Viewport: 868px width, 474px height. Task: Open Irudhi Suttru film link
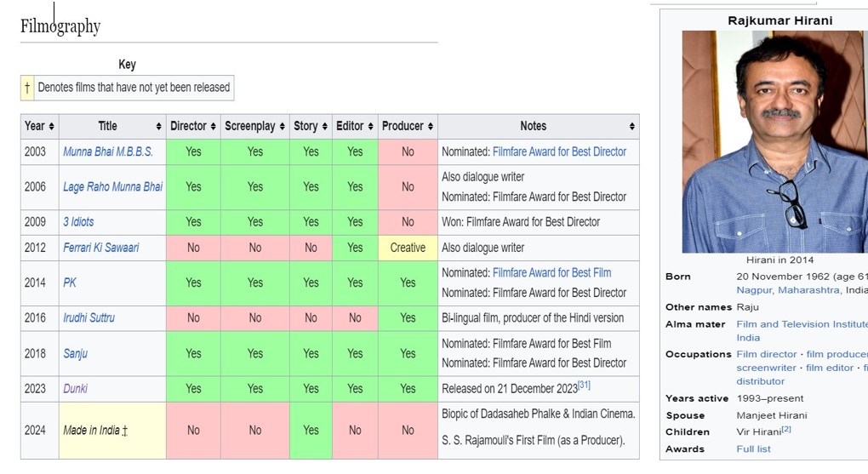coord(89,318)
